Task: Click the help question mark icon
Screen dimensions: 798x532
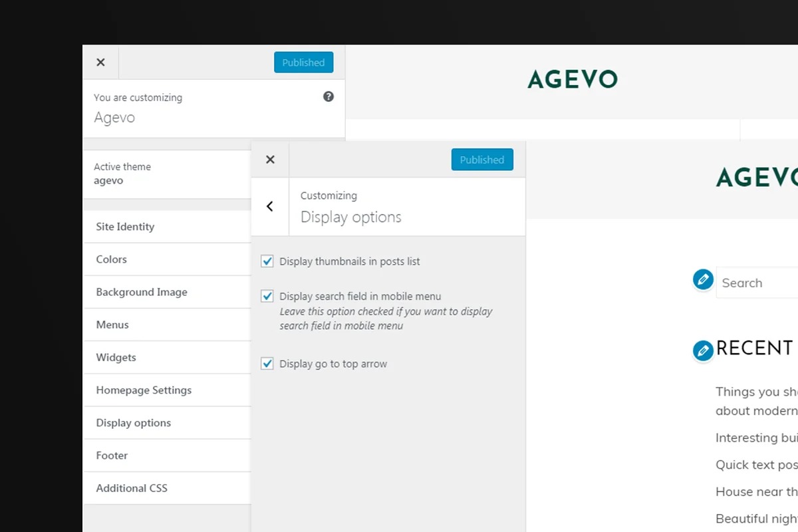Action: click(329, 97)
